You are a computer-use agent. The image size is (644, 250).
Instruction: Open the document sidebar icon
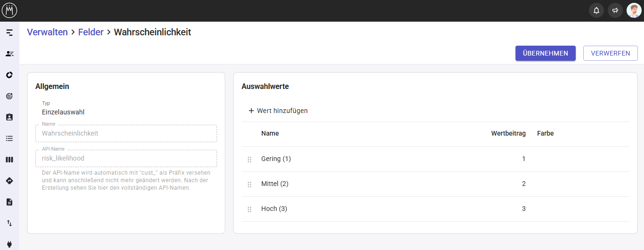coord(9,202)
